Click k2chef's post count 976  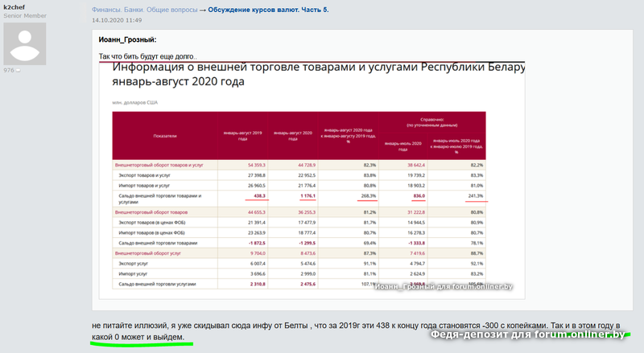pos(9,70)
